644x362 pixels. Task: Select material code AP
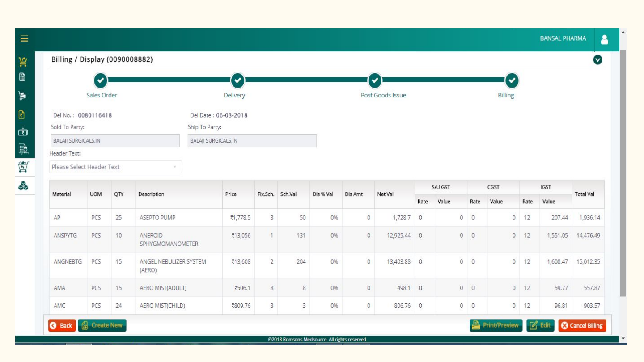point(57,218)
